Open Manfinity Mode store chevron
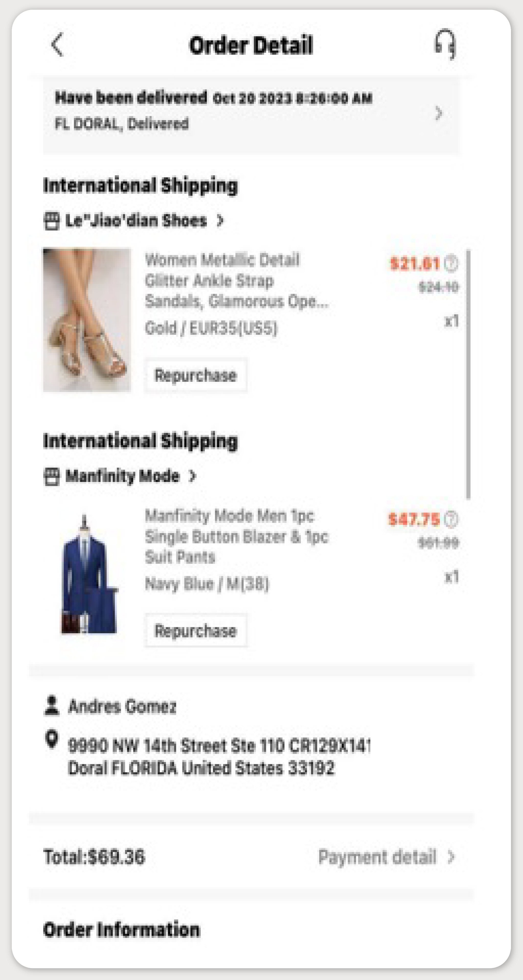Screen dimensions: 523x980 (x=192, y=476)
